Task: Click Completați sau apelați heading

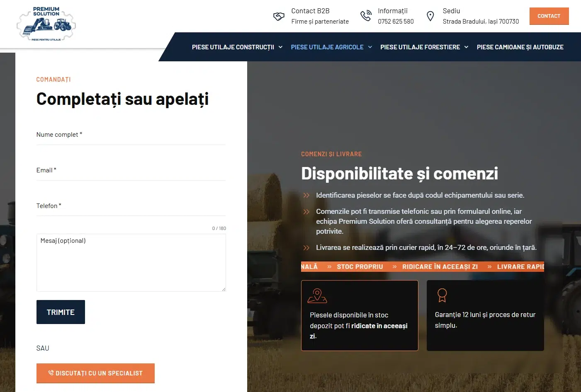Action: tap(122, 99)
